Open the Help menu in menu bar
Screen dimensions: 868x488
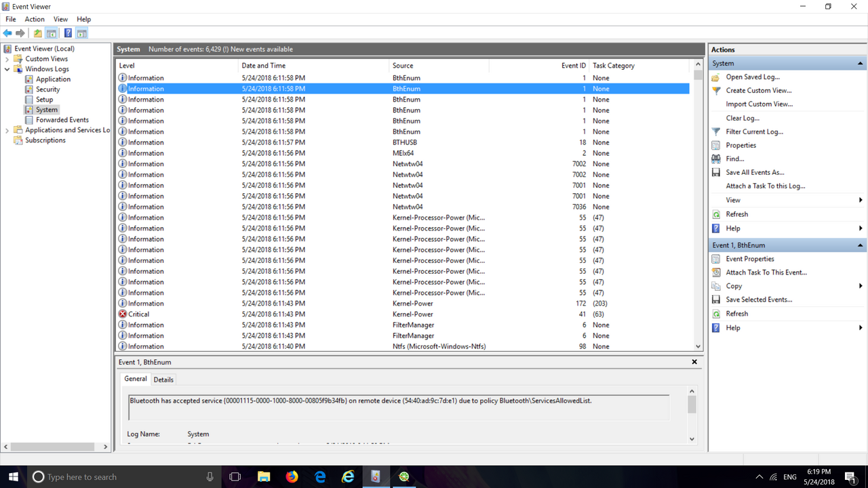[83, 19]
